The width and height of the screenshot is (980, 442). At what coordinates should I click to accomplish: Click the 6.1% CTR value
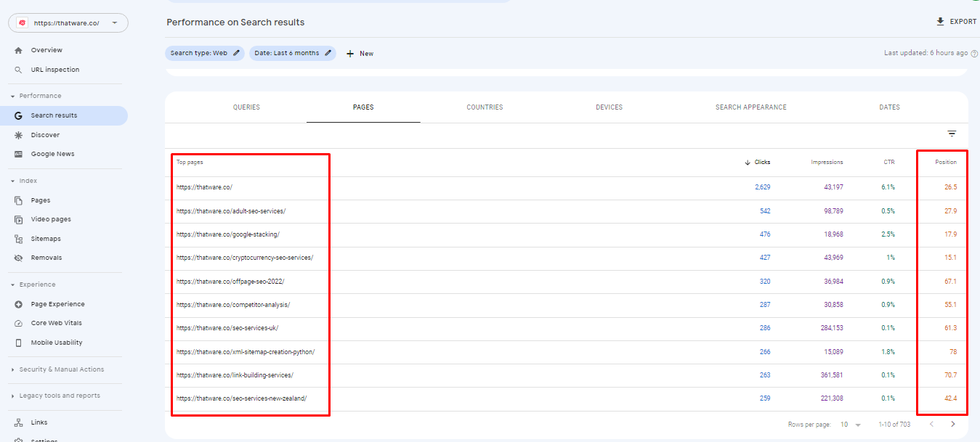click(888, 187)
